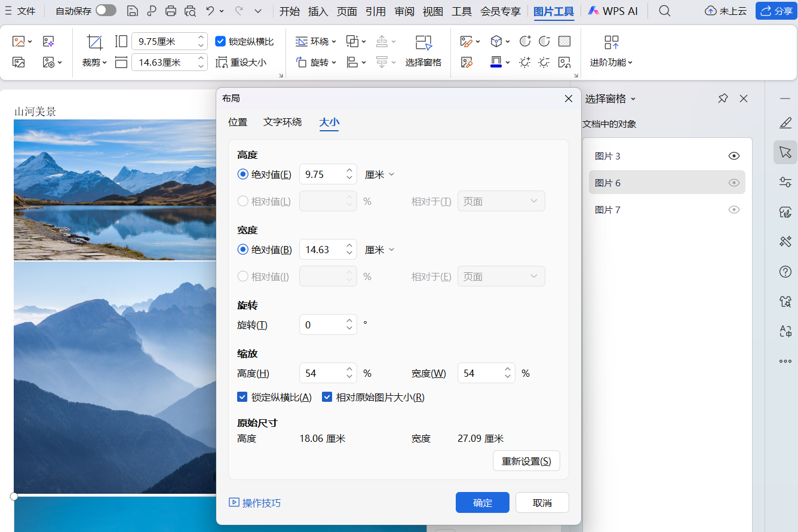Viewport: 798px width, 532px height.
Task: Open the 审阅 menu
Action: coord(404,10)
